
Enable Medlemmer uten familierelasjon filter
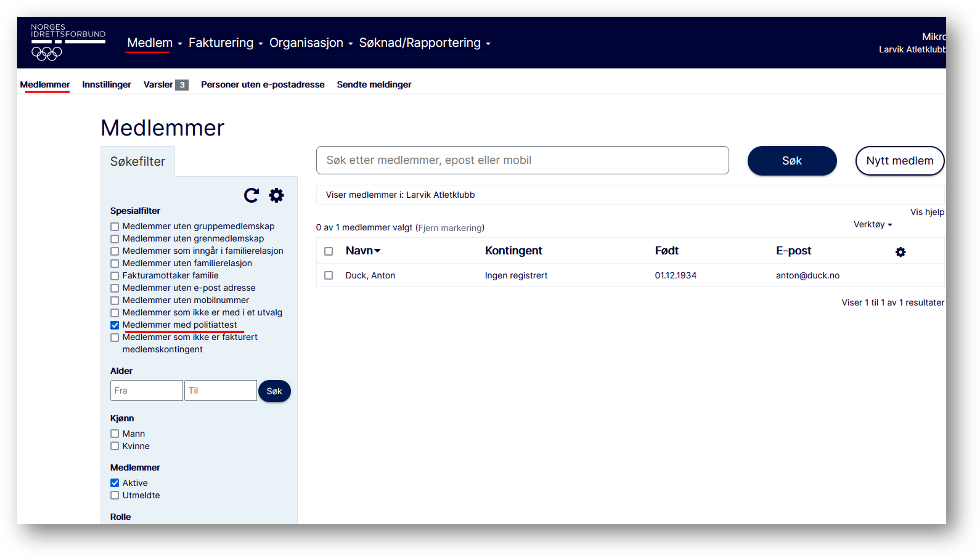click(115, 263)
